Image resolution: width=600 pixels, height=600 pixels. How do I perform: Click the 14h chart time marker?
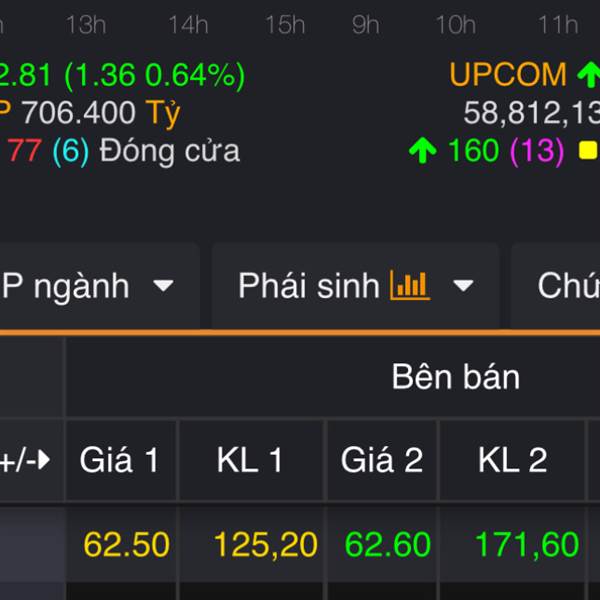[x=189, y=25]
